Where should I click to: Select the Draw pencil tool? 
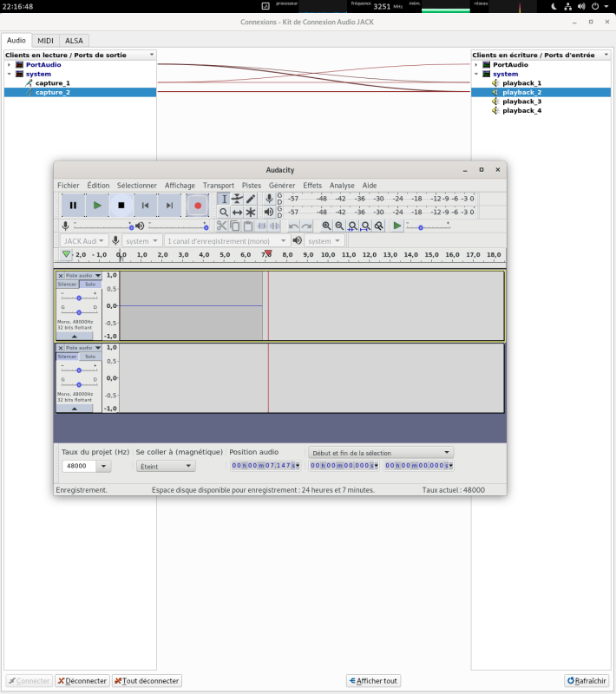[x=251, y=200]
